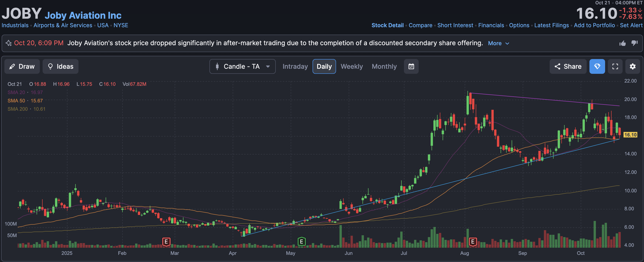Click the blue diamond premium icon
Screen dimensions: 644x262
[x=597, y=66]
